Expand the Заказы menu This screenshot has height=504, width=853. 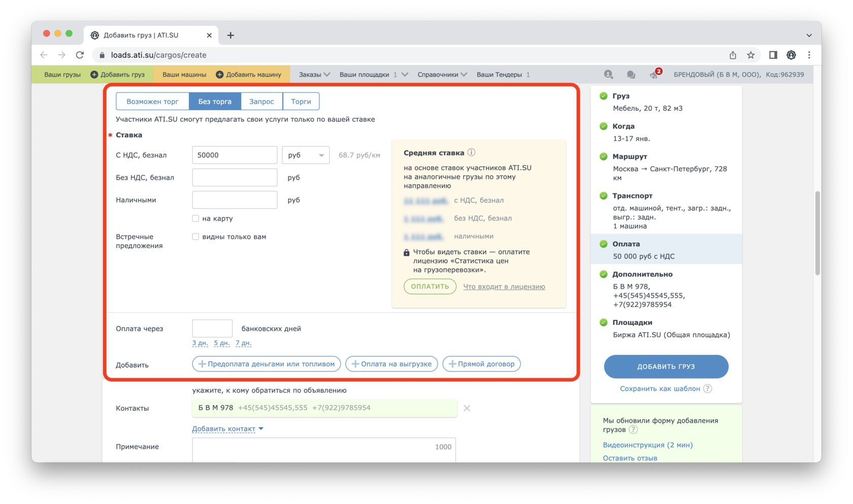(314, 75)
